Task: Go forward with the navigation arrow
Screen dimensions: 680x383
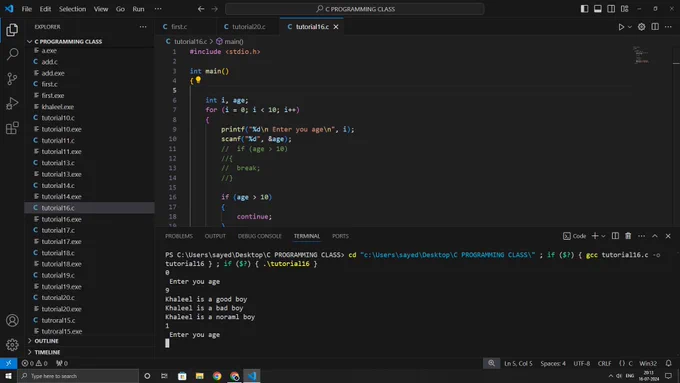Action: coord(215,9)
